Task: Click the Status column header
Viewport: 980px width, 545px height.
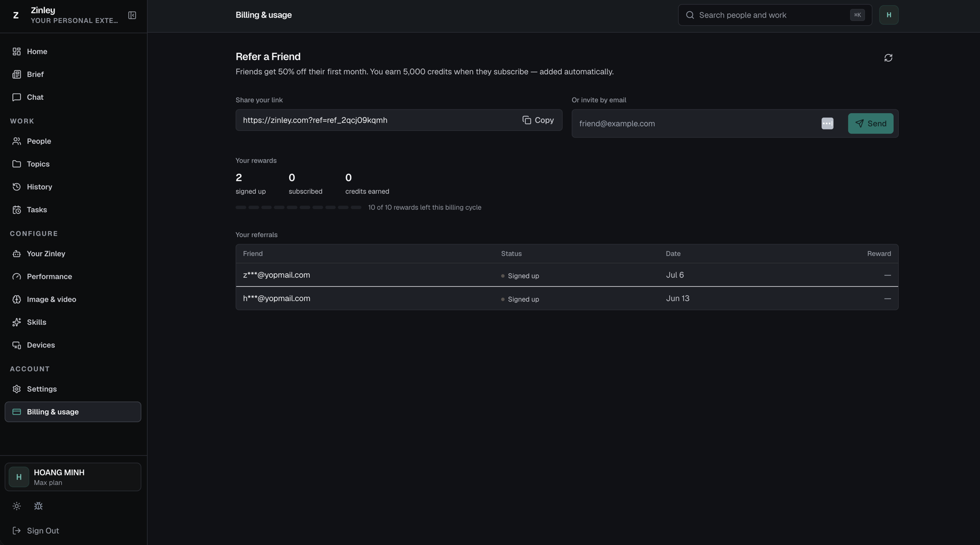Action: 511,254
